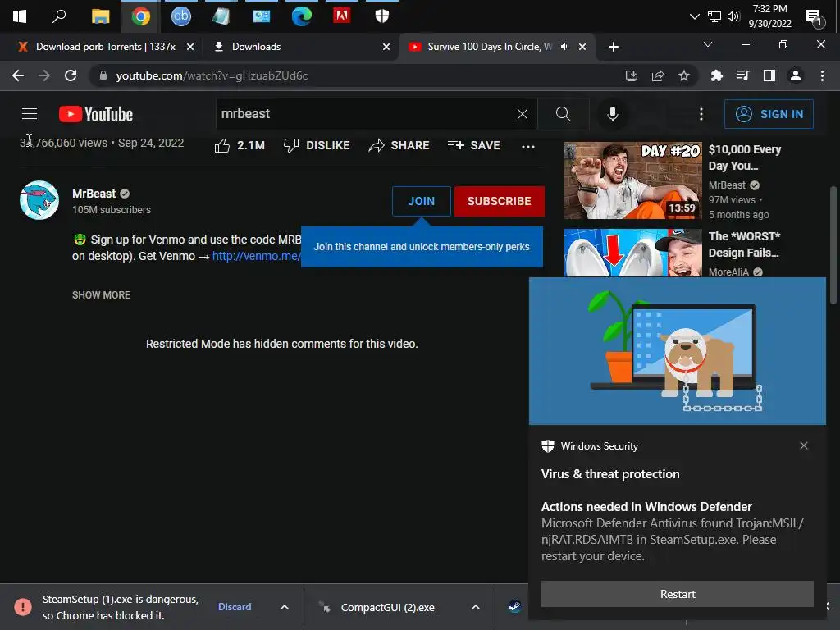Reload the YouTube page
Image resolution: width=840 pixels, height=630 pixels.
(71, 75)
